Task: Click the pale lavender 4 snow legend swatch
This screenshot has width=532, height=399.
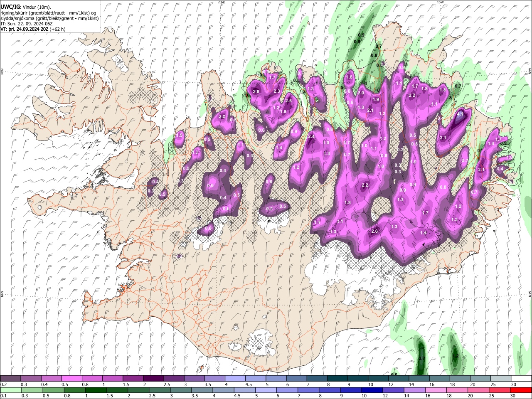Action: 235,379
